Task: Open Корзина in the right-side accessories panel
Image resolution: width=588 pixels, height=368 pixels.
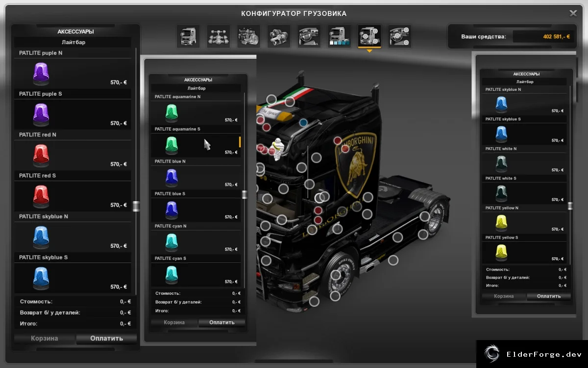Action: pyautogui.click(x=504, y=296)
